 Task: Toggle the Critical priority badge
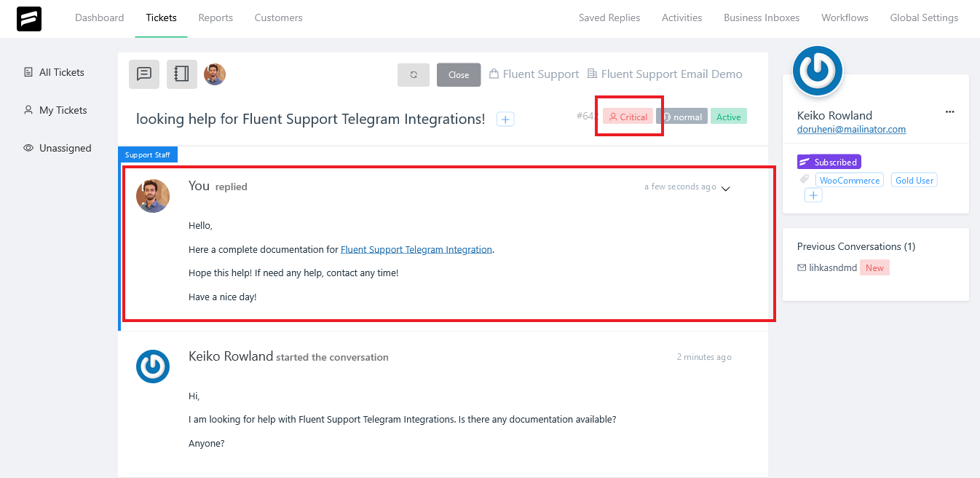628,116
